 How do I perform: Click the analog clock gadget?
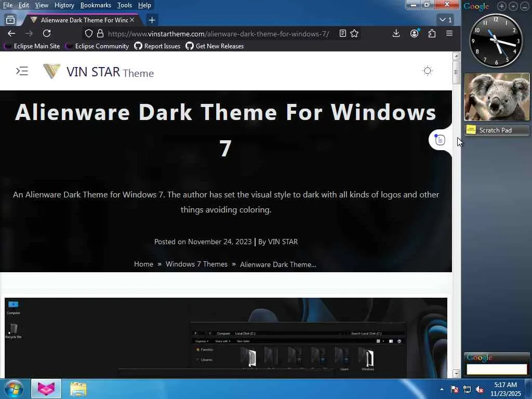click(496, 41)
